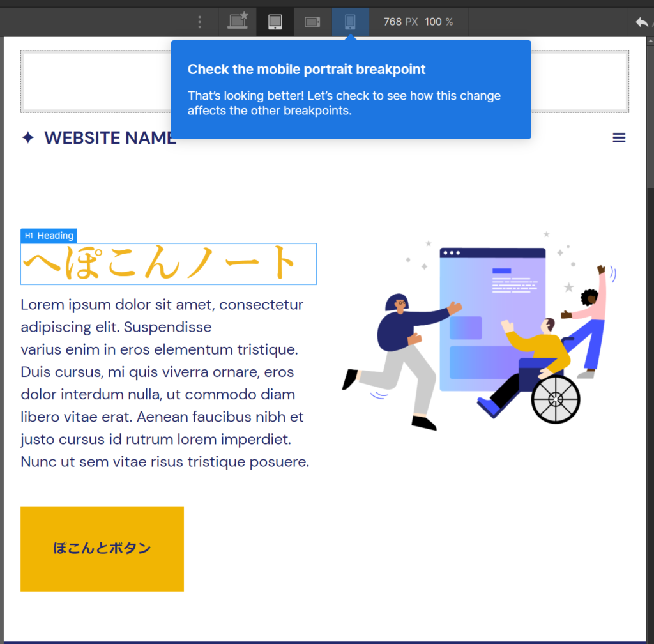This screenshot has height=644, width=654.
Task: Click the H1 Heading element label
Action: point(49,236)
